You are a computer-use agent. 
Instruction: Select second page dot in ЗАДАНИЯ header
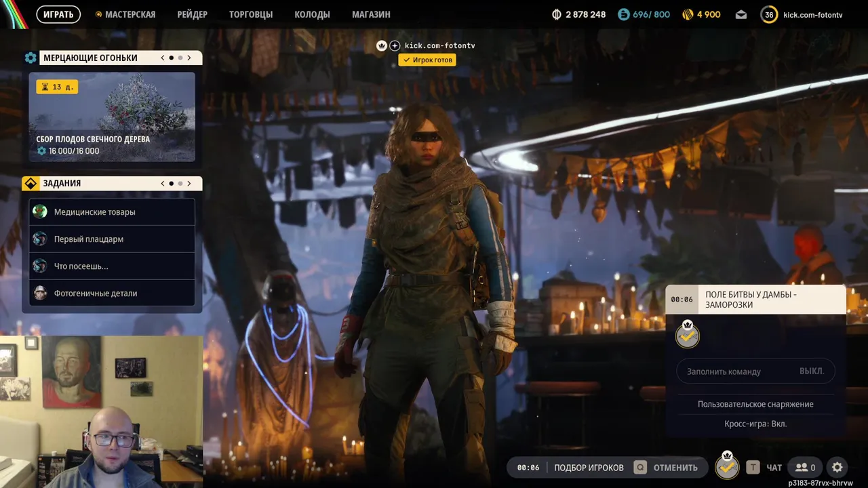point(180,183)
